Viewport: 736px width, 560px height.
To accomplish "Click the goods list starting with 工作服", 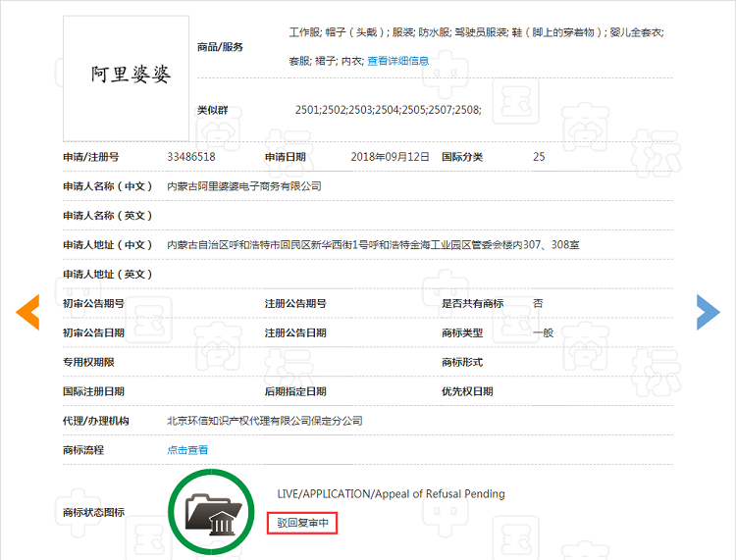I will click(475, 32).
